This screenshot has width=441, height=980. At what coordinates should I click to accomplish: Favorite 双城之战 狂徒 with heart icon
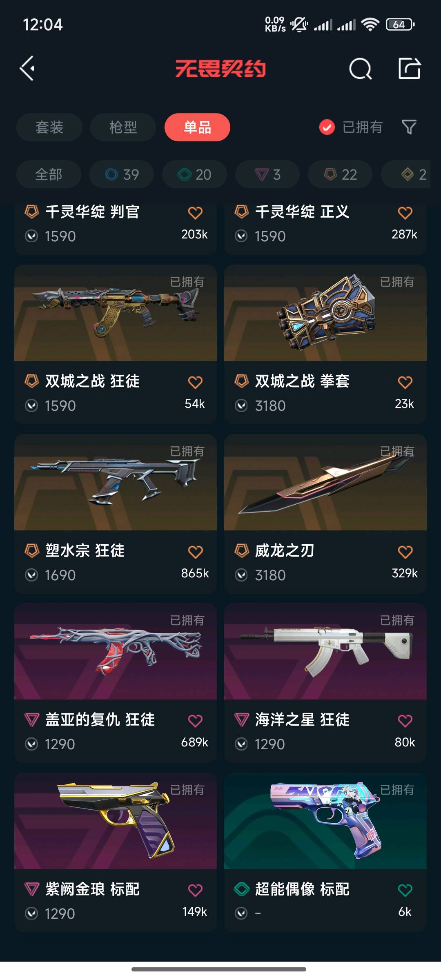[195, 382]
